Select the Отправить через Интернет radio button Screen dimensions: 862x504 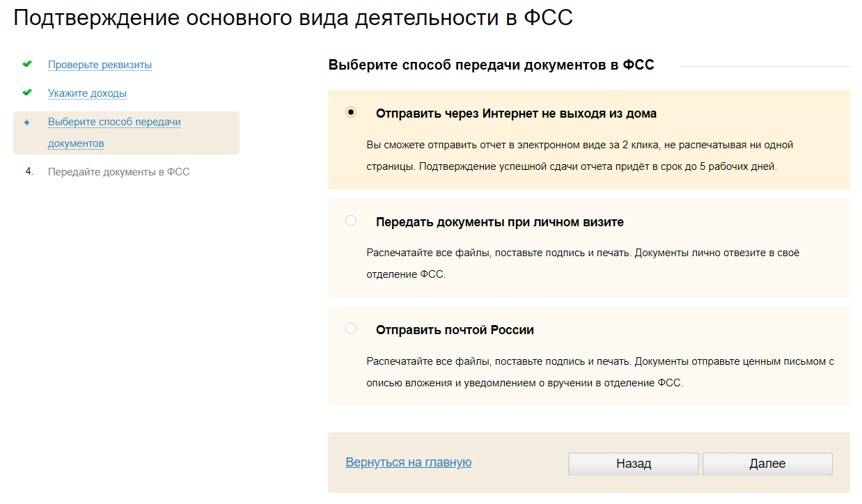coord(351,112)
